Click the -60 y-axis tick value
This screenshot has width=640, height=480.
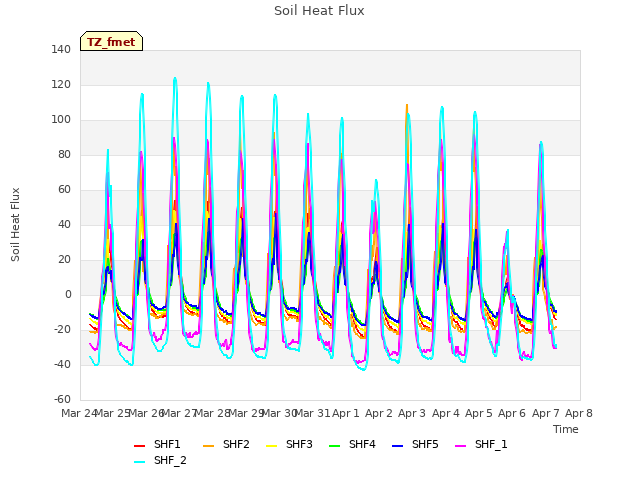62,400
